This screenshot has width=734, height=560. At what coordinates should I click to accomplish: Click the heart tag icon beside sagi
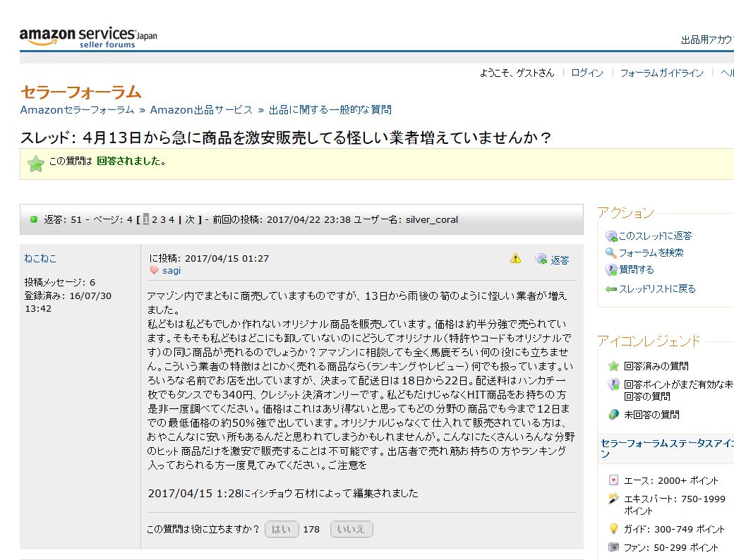(154, 270)
